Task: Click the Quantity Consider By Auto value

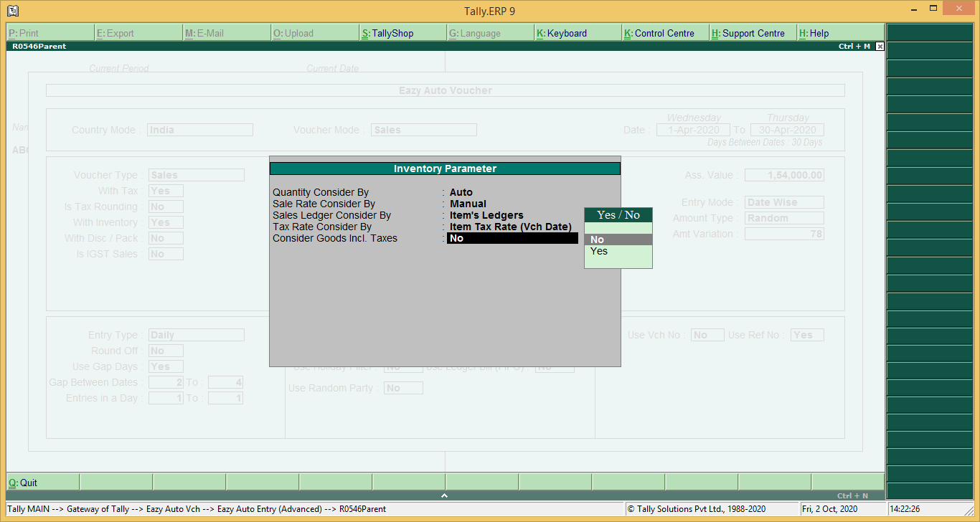Action: point(461,193)
